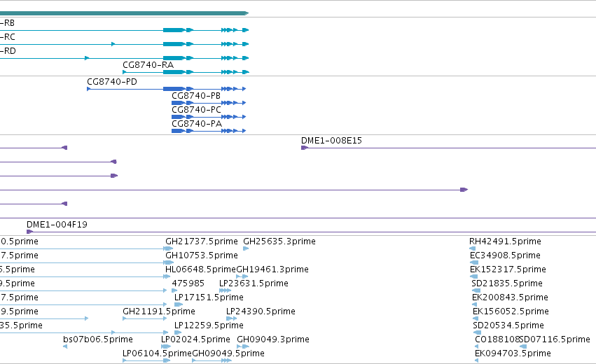Viewport: 596px width, 364px height.
Task: Select EST EC34908.5prime
Action: [505, 255]
